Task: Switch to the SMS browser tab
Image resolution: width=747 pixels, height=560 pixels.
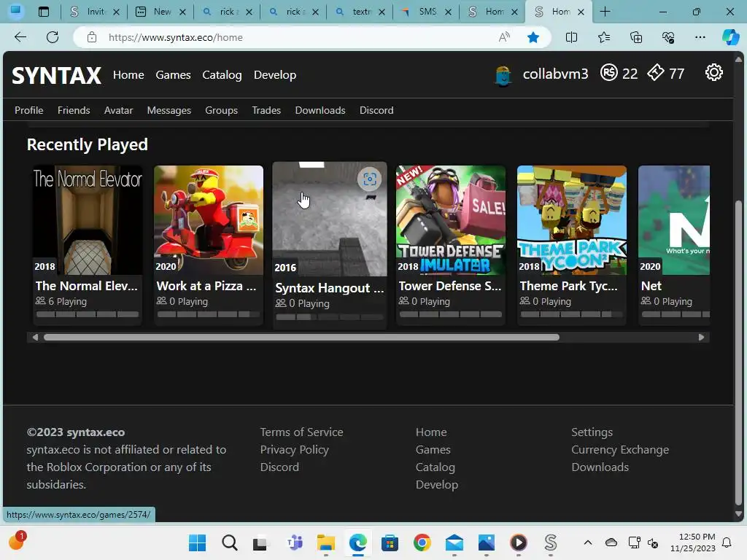Action: pos(426,12)
